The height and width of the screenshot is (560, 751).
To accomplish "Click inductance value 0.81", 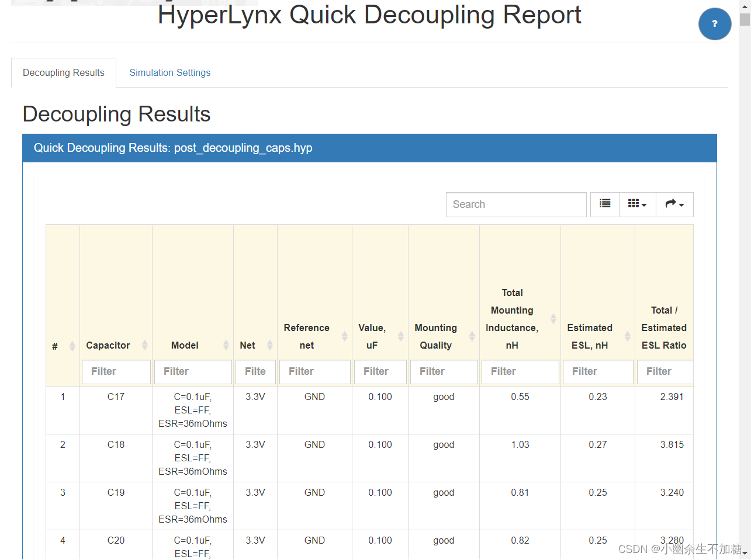I will (x=520, y=492).
